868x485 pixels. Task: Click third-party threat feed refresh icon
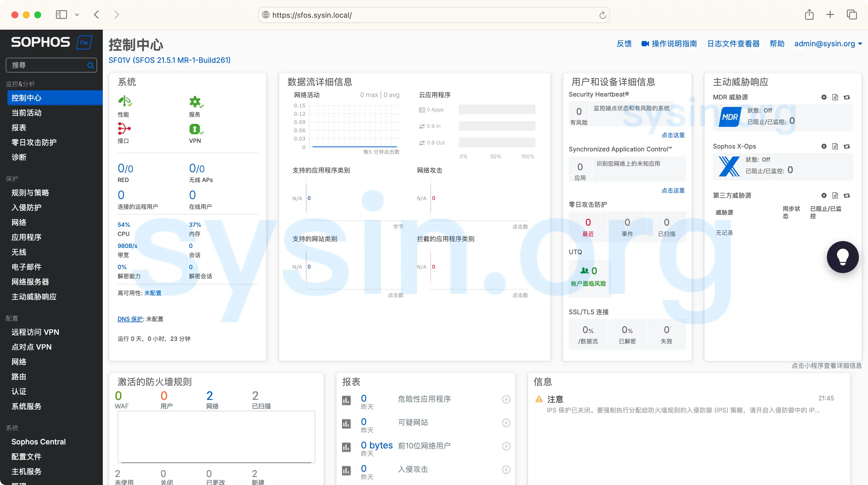[x=847, y=195]
